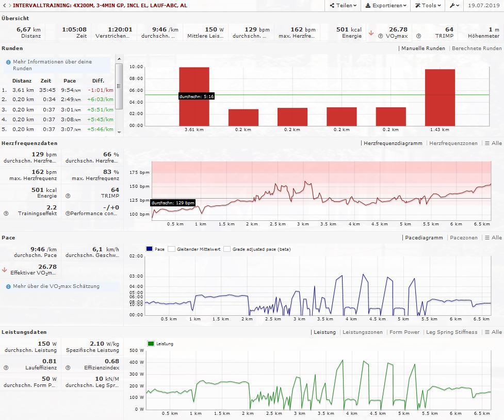The image size is (504, 420).
Task: Go to next activity with right arrow
Action: (9, 5)
